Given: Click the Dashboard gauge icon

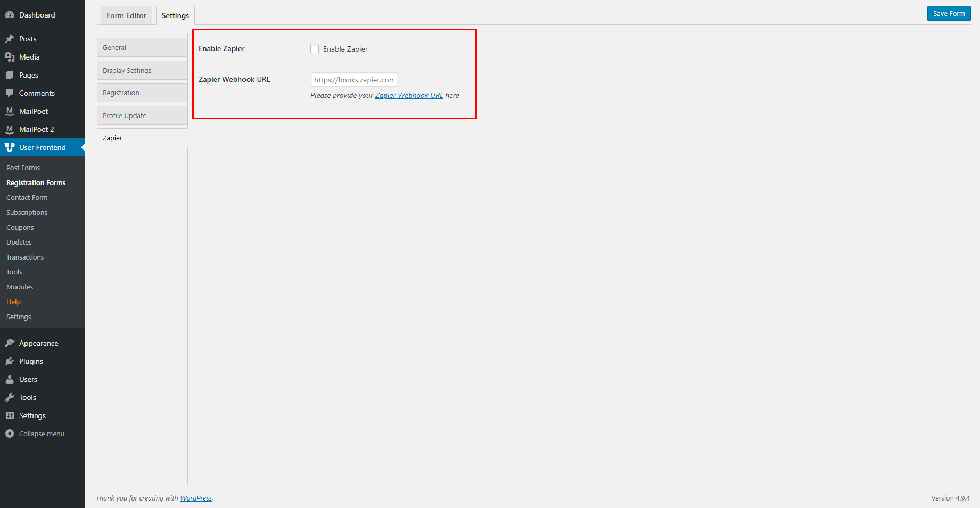Looking at the screenshot, I should (10, 15).
